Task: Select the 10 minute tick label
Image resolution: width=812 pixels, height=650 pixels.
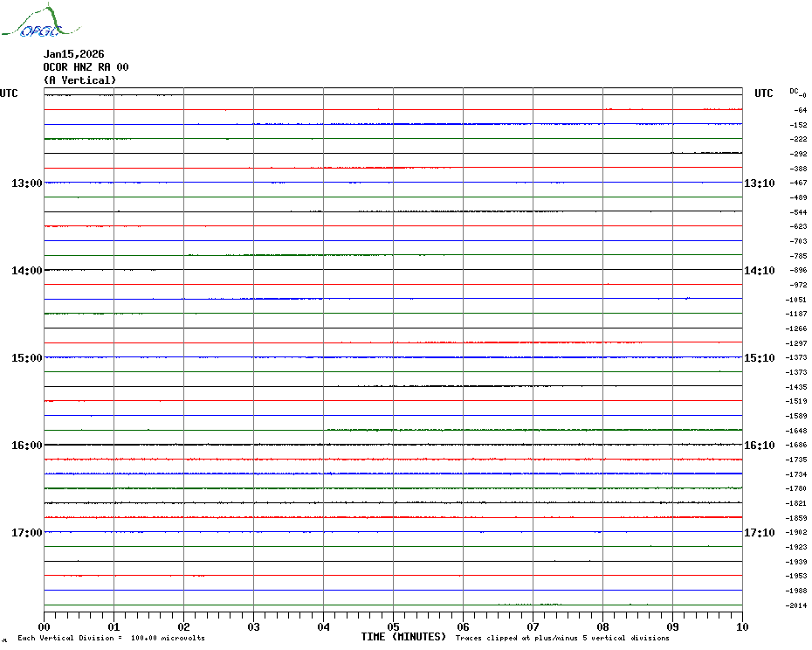Action: (741, 626)
